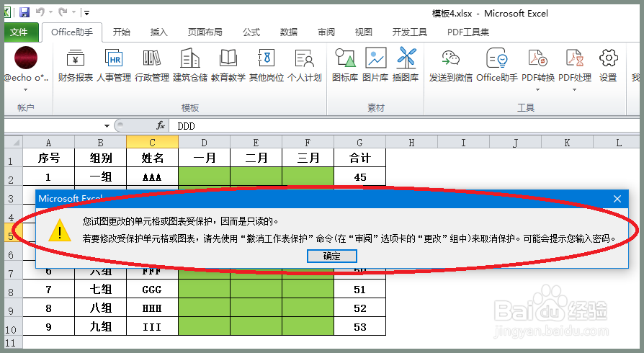Image resolution: width=644 pixels, height=353 pixels.
Task: Click cell with name AAA
Action: tap(153, 176)
